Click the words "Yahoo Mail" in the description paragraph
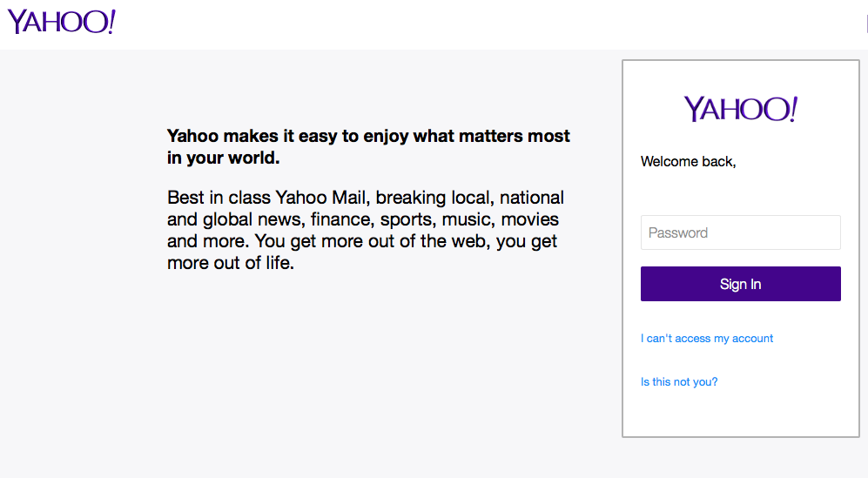 [320, 198]
